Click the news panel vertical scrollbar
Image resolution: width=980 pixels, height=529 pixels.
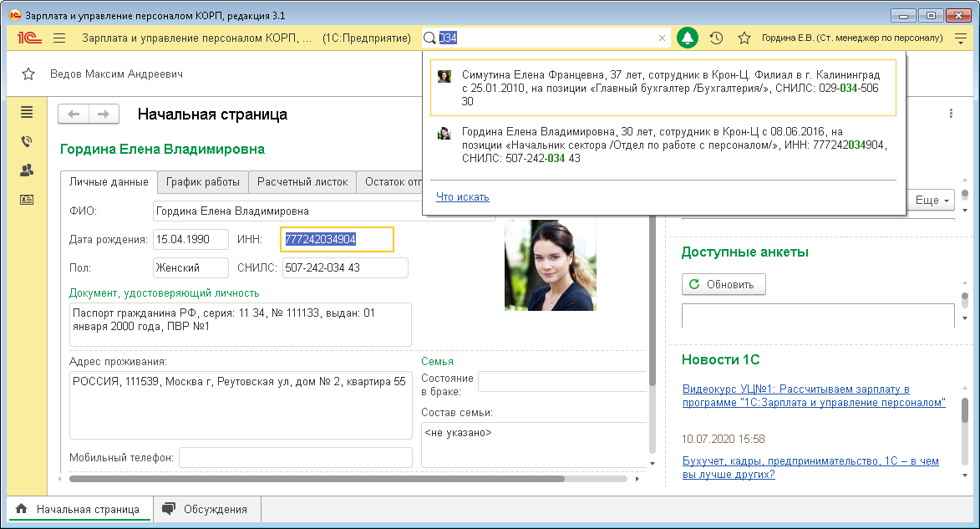click(x=965, y=410)
